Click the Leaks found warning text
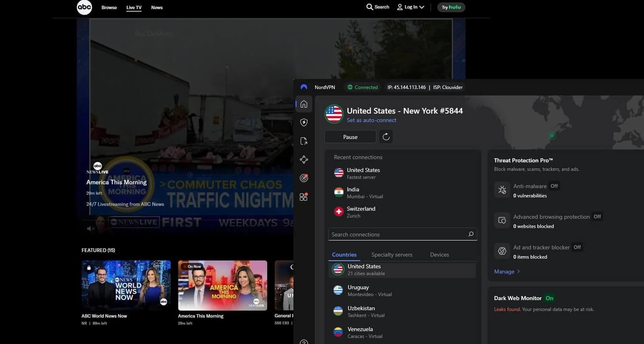 tap(507, 309)
